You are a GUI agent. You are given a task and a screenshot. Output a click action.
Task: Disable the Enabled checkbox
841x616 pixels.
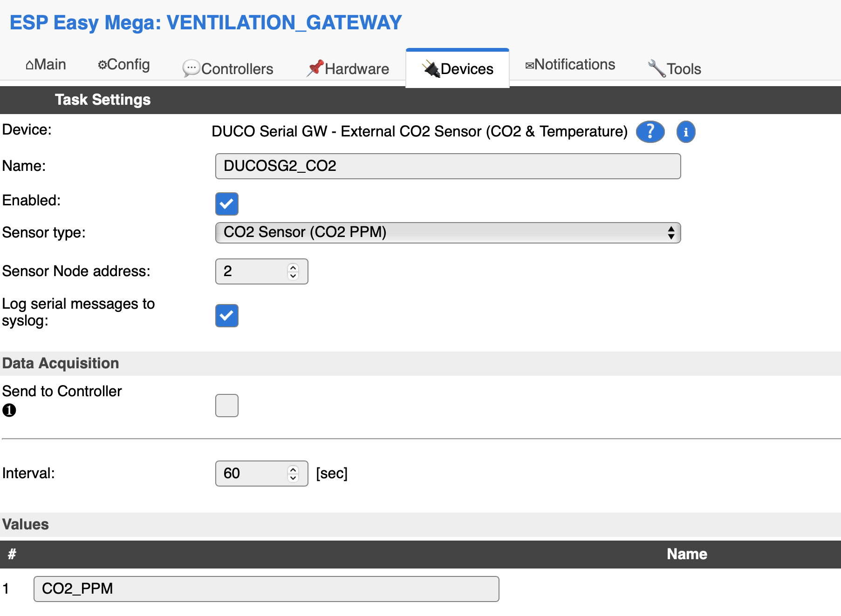pyautogui.click(x=226, y=204)
